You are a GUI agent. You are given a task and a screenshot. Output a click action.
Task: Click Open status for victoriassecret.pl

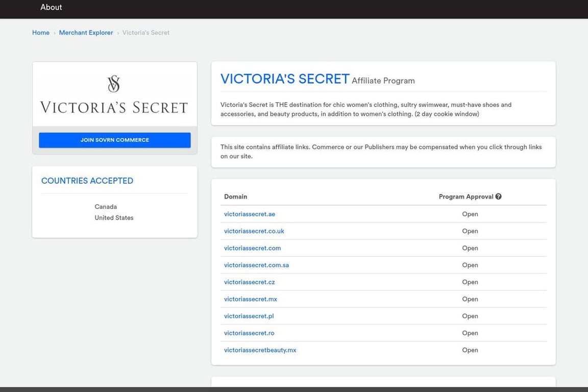(470, 316)
